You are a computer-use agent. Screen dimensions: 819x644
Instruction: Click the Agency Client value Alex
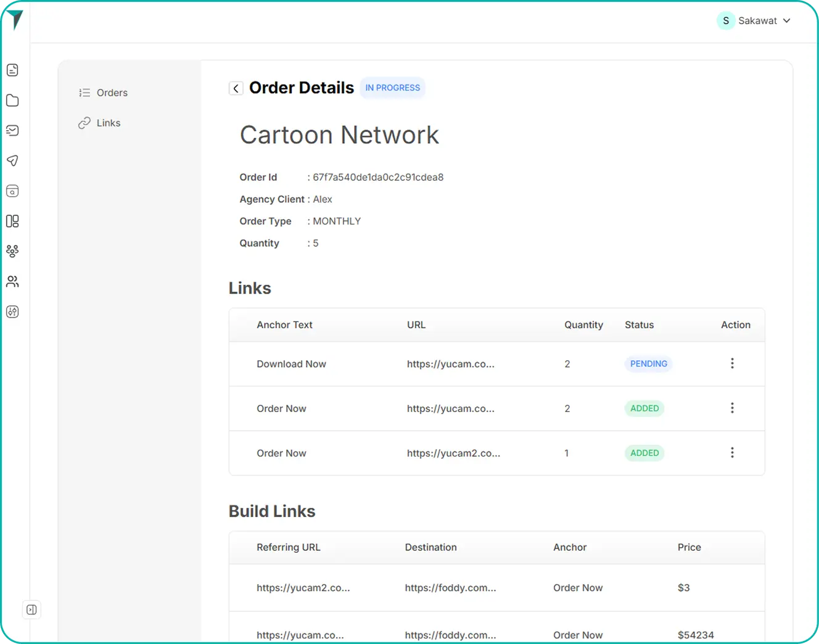(x=323, y=199)
